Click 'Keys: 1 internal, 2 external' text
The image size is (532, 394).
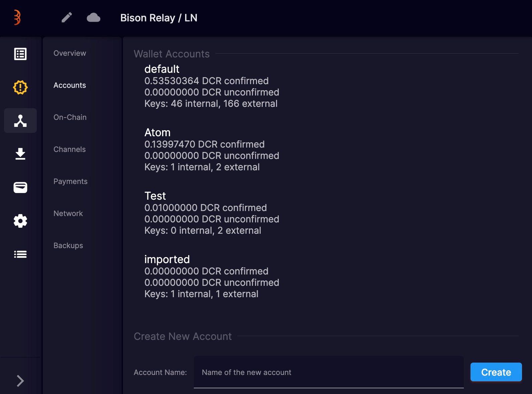click(x=202, y=167)
